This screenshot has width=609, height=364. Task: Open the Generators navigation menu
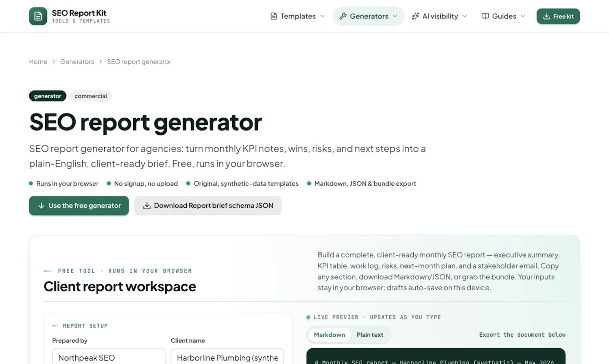coord(368,16)
